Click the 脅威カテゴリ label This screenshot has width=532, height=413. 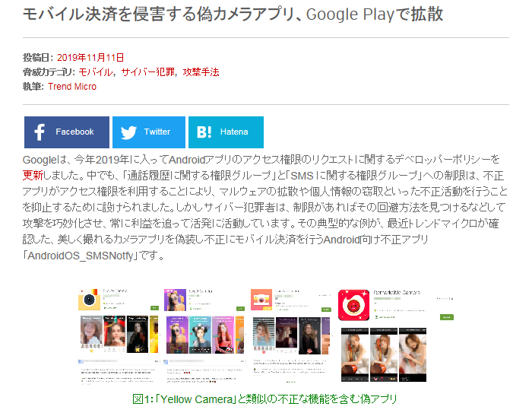[49, 72]
